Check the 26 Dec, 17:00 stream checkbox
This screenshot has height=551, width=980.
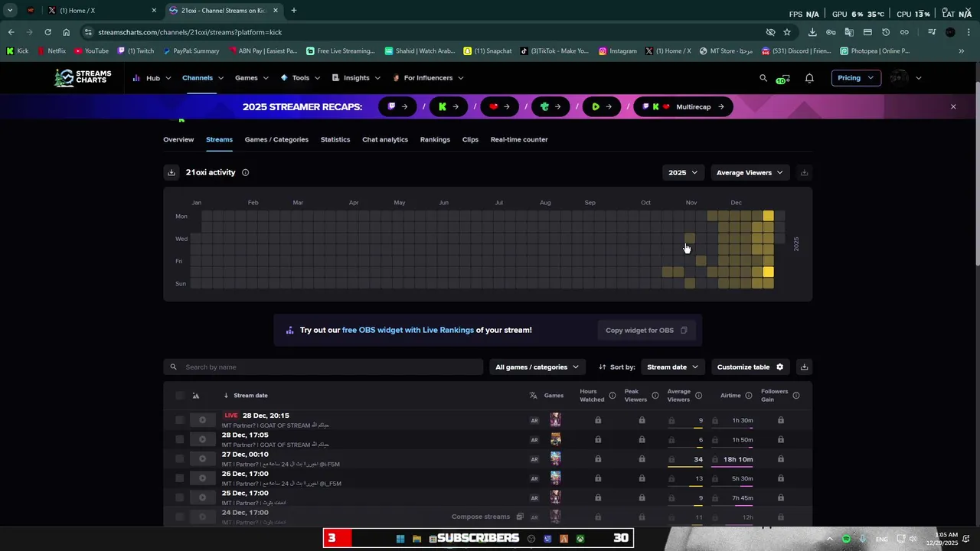[x=180, y=478]
